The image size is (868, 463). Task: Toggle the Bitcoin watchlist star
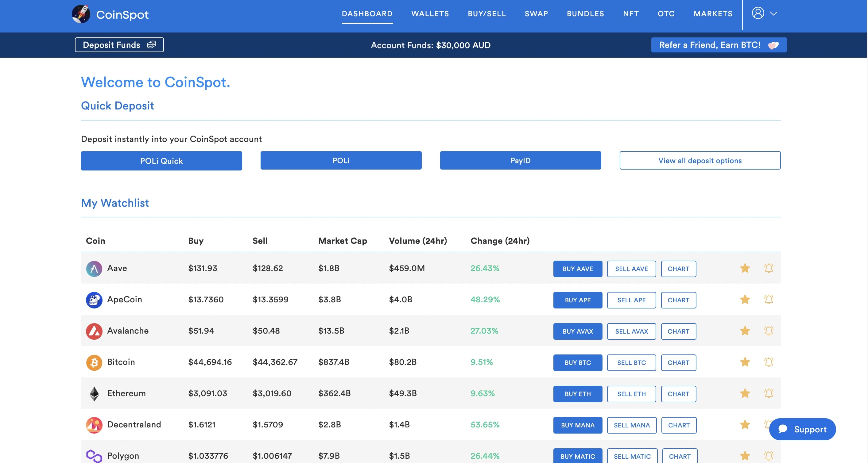point(745,362)
